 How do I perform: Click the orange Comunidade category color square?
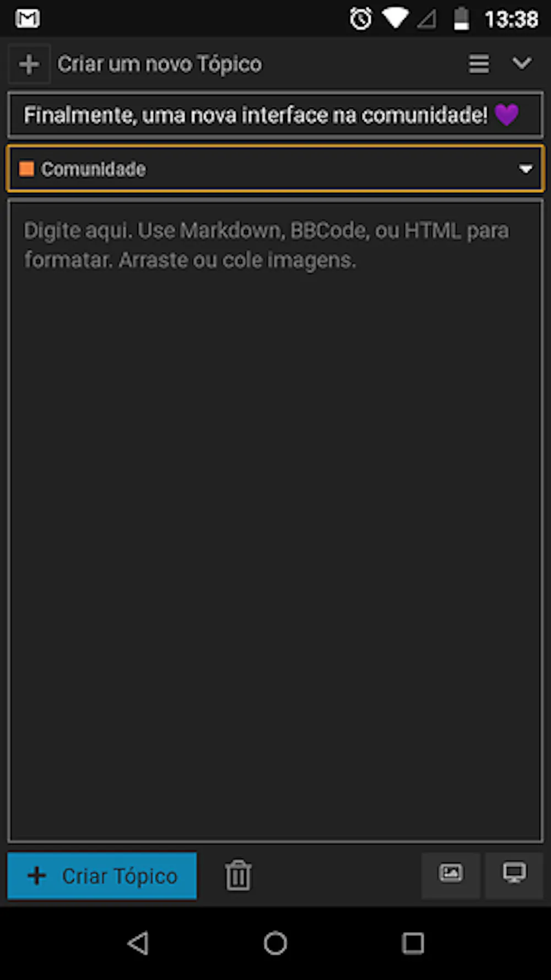pos(26,169)
